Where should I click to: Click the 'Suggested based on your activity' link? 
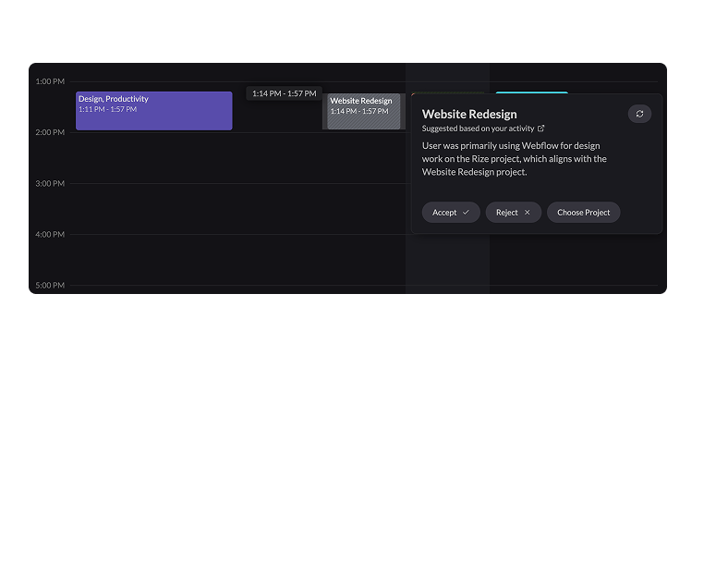[479, 129]
